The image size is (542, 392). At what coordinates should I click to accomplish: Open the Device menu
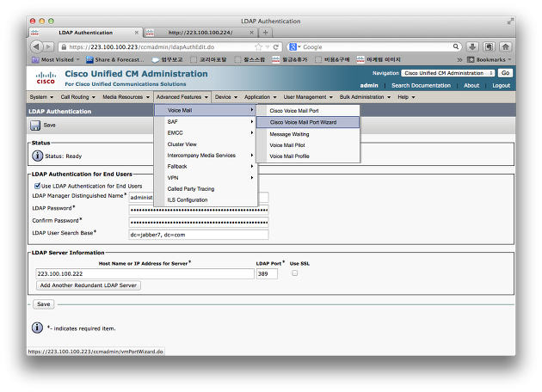pos(226,97)
